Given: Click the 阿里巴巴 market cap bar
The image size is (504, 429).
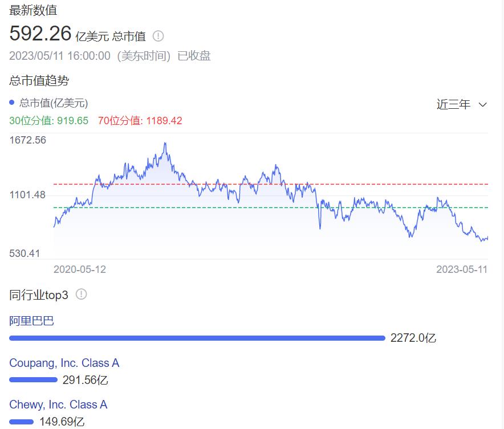Looking at the screenshot, I should pyautogui.click(x=197, y=338).
